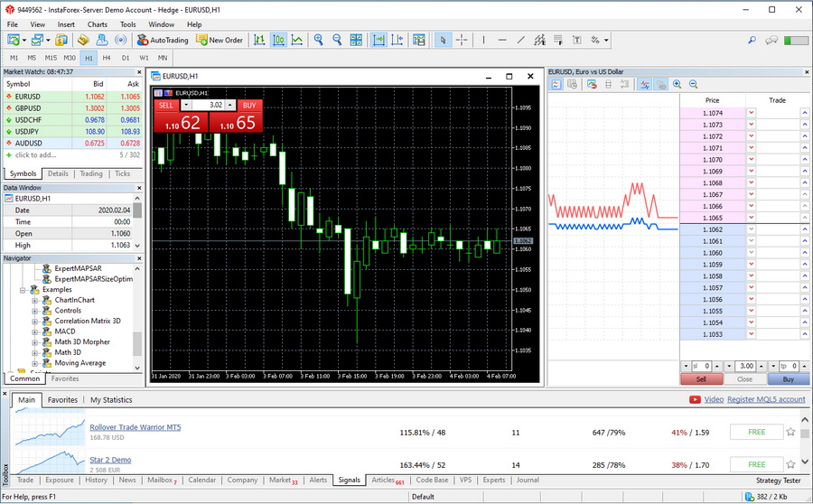This screenshot has height=504, width=813.
Task: Switch chart to candlestick display
Action: [x=279, y=40]
